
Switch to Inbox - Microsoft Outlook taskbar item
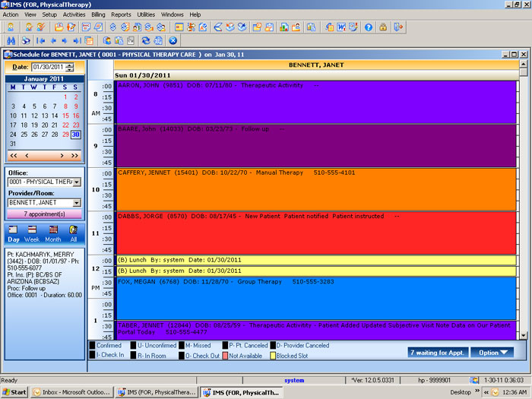(71, 392)
